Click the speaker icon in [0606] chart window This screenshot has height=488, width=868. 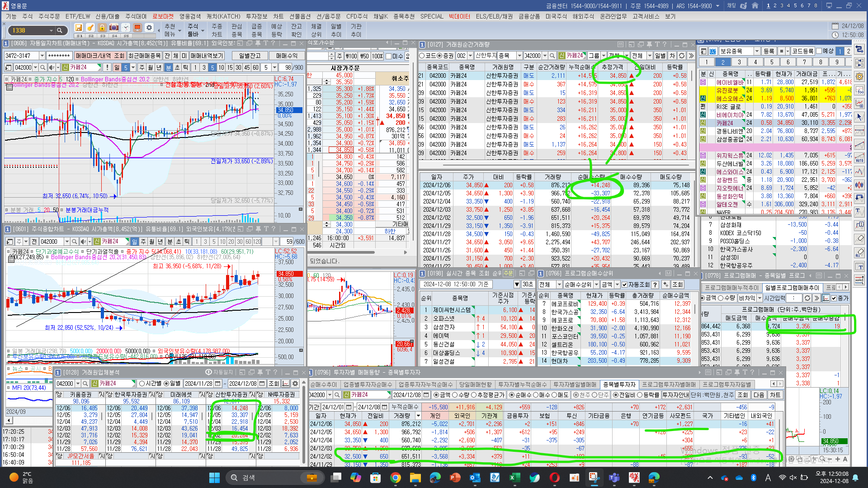point(51,67)
